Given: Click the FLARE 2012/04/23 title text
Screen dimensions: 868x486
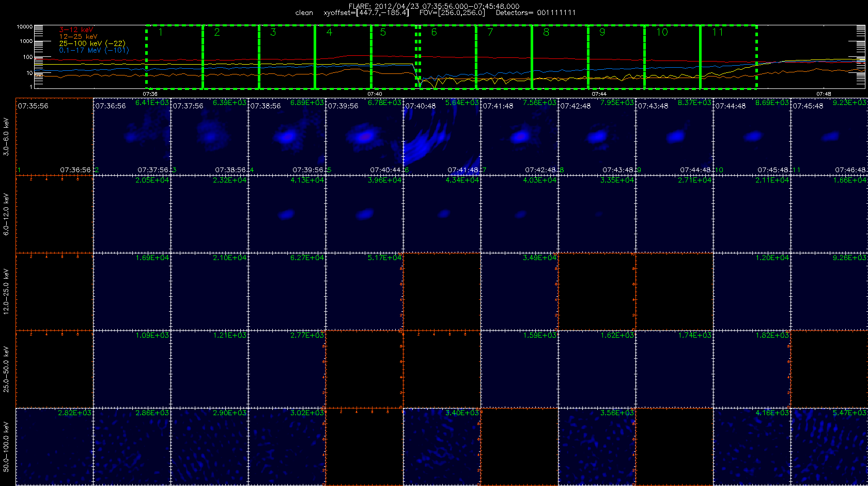Looking at the screenshot, I should (434, 6).
